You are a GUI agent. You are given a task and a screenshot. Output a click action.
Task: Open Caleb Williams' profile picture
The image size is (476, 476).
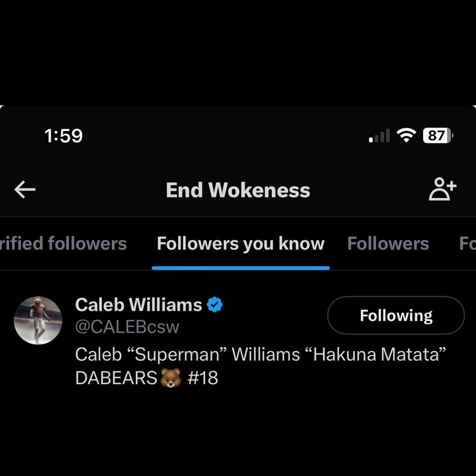[38, 320]
